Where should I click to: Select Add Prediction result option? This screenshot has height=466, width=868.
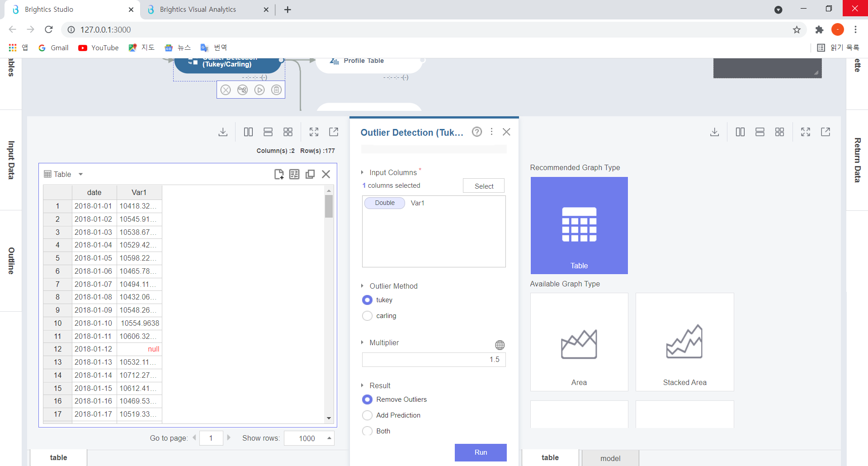(368, 415)
